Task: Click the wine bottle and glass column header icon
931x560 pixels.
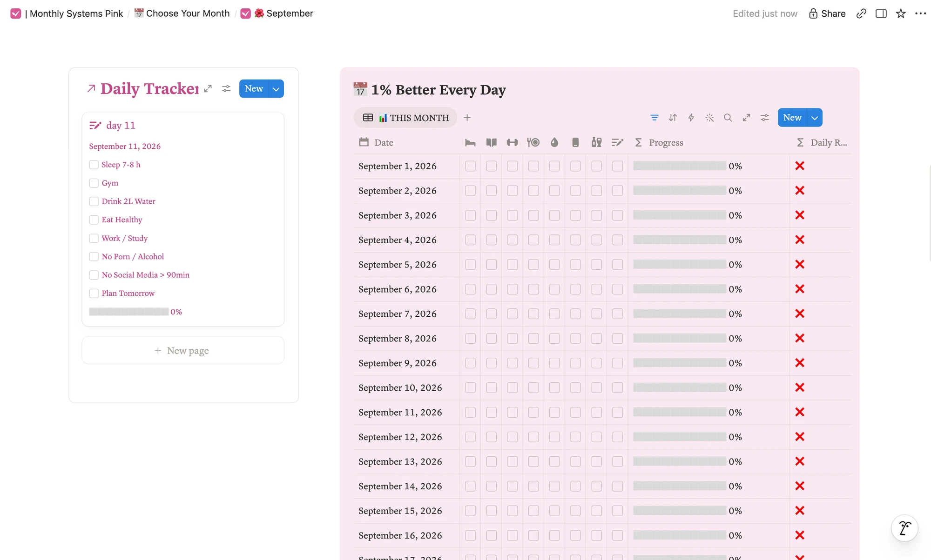Action: [596, 142]
